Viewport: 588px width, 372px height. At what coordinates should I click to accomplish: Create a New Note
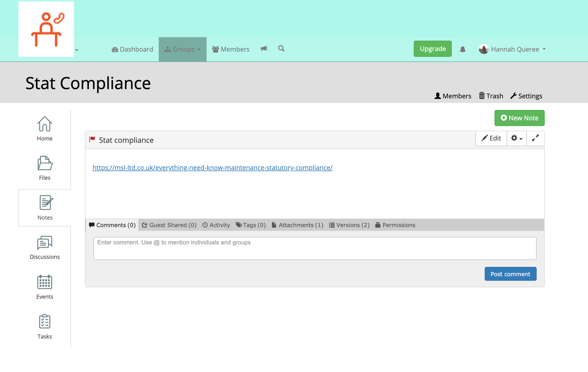point(519,118)
